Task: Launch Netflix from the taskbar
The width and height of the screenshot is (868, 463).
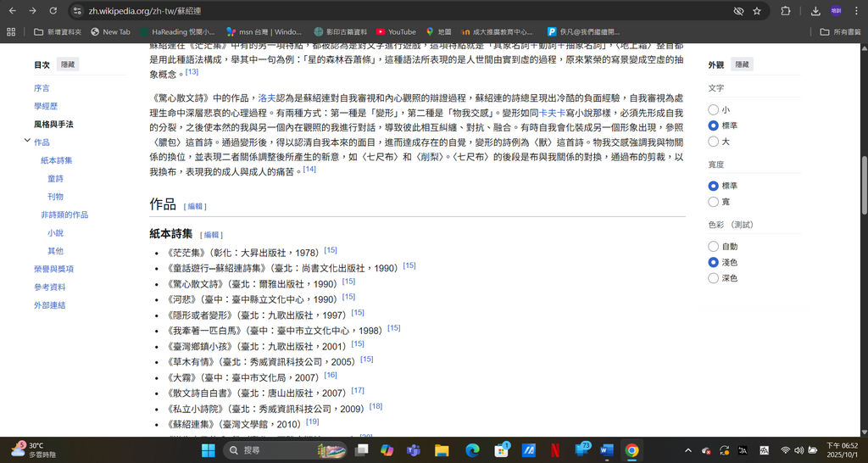Action: [554, 450]
